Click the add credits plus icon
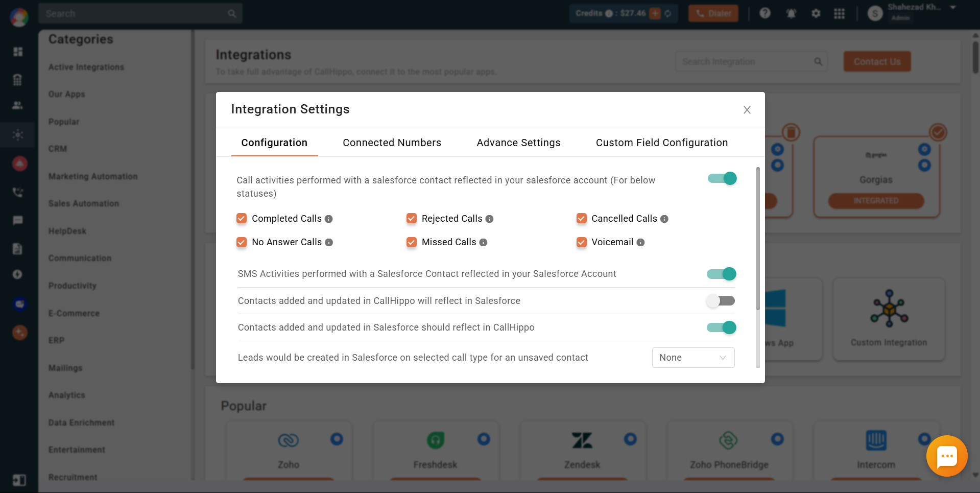This screenshot has width=980, height=493. [x=655, y=13]
